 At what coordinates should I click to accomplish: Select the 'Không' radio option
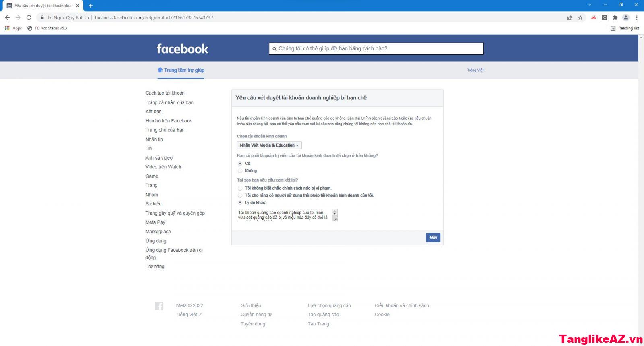point(240,171)
